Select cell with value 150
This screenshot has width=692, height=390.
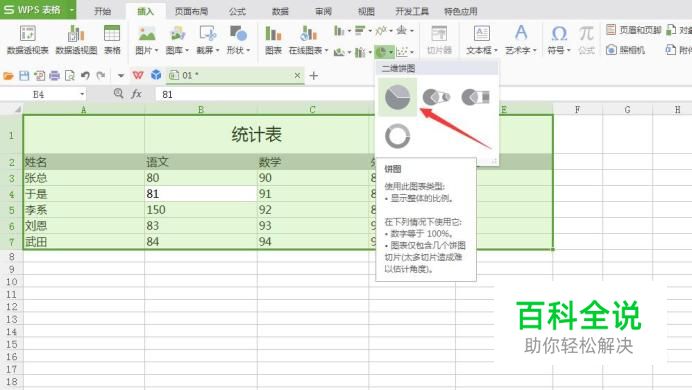[x=201, y=210]
